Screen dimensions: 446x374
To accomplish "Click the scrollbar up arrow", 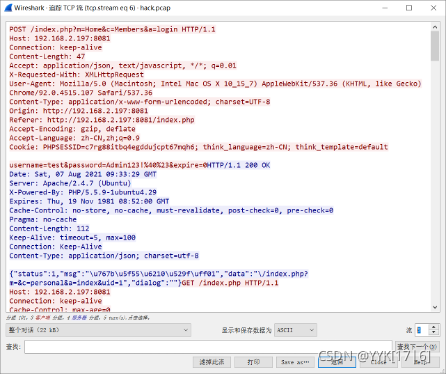I will (x=435, y=27).
